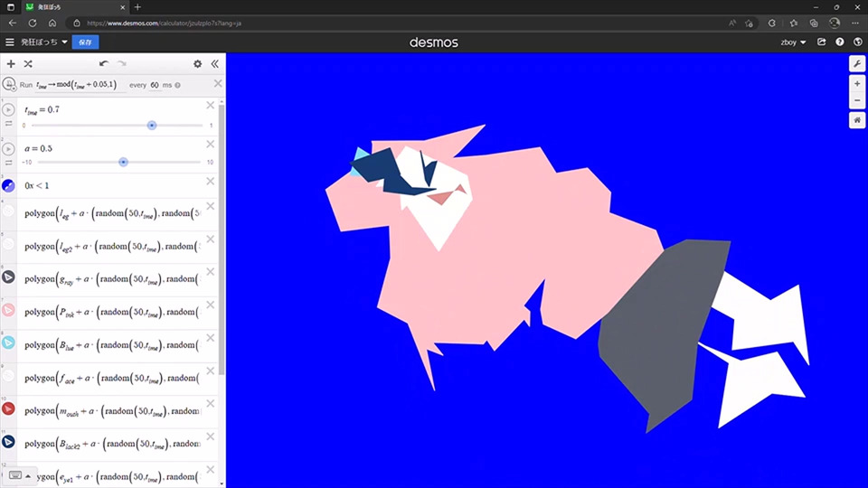868x488 pixels.
Task: Undo the last expression change
Action: [103, 64]
